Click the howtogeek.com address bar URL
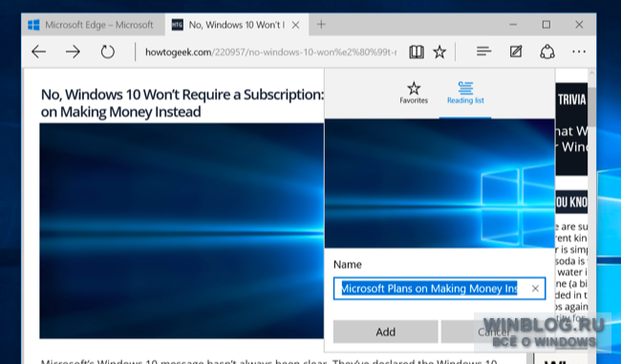621x364 pixels. tap(270, 52)
